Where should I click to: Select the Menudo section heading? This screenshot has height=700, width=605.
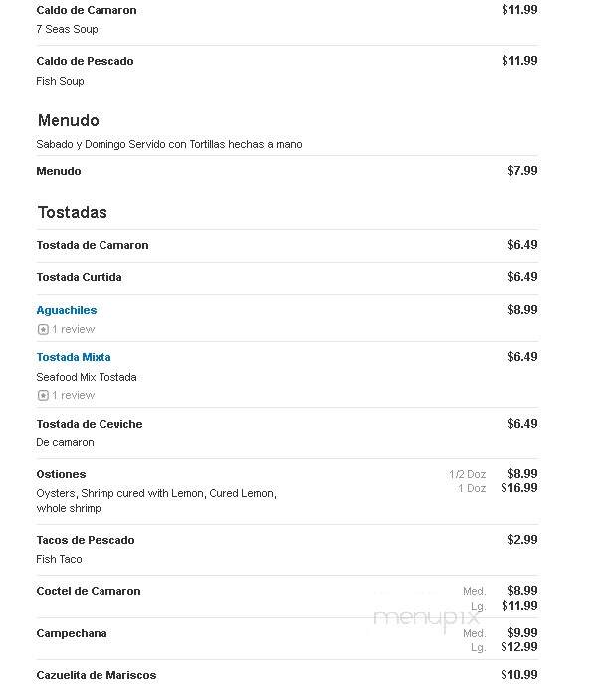(x=69, y=120)
